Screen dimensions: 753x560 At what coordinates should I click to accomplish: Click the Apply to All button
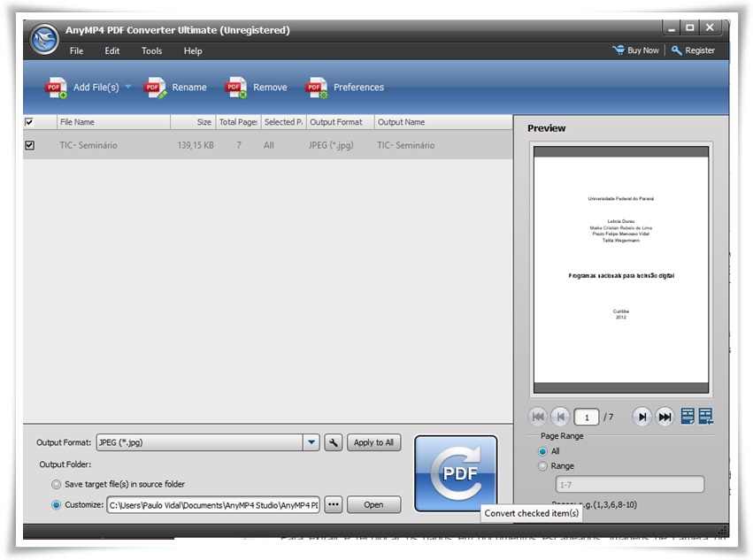pyautogui.click(x=373, y=442)
